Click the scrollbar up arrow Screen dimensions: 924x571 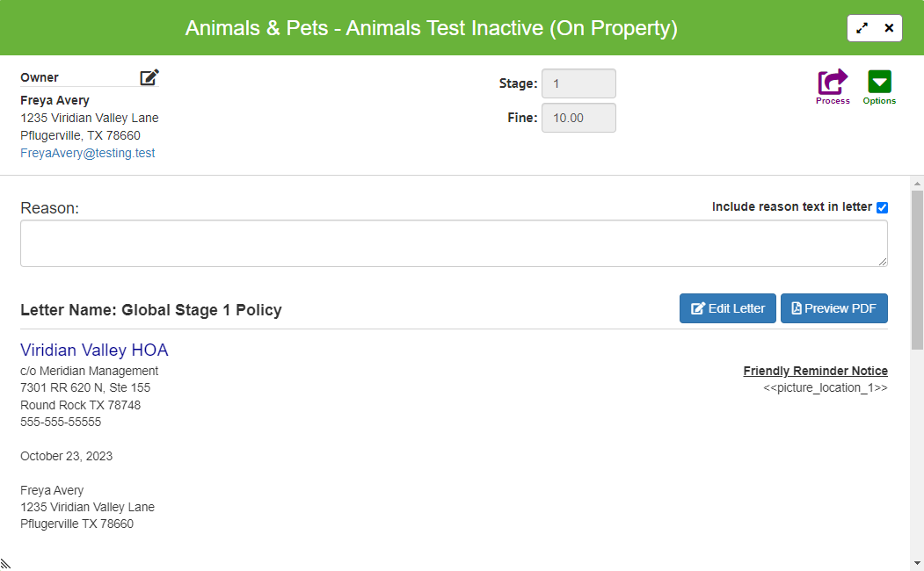pyautogui.click(x=917, y=184)
